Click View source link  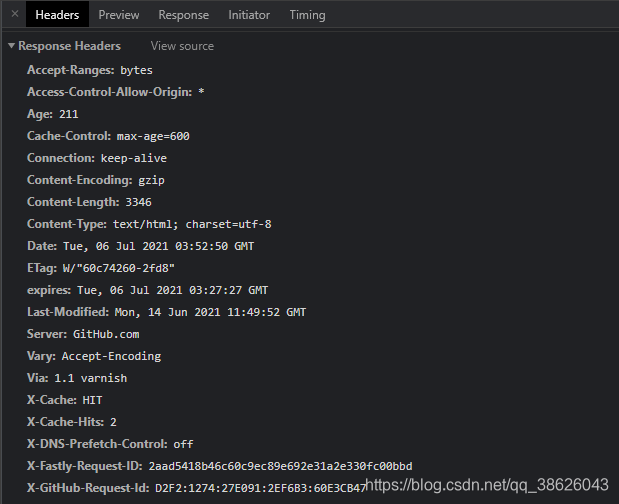point(182,46)
